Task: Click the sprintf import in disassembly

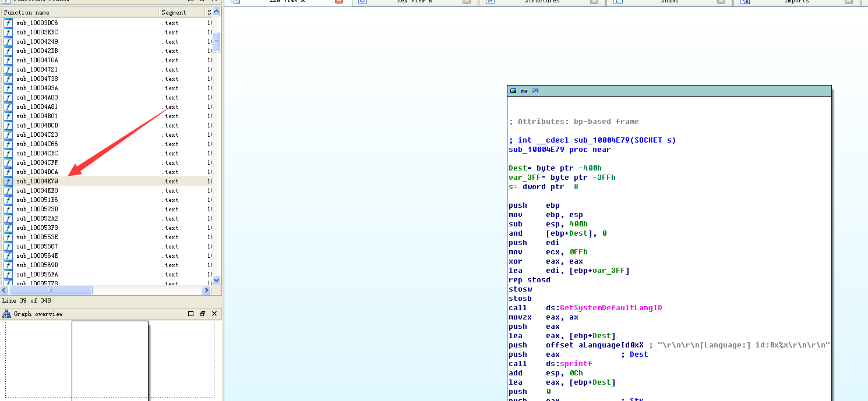Action: click(x=576, y=364)
